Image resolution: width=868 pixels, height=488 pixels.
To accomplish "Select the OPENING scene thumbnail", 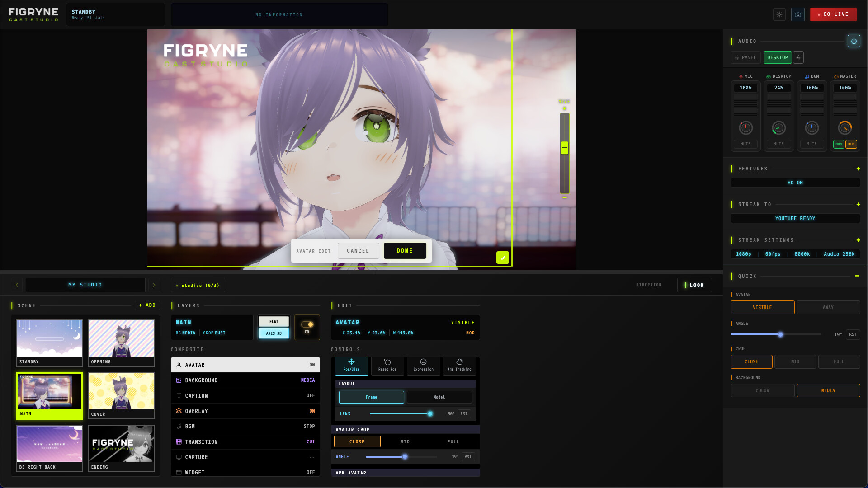I will tap(121, 343).
